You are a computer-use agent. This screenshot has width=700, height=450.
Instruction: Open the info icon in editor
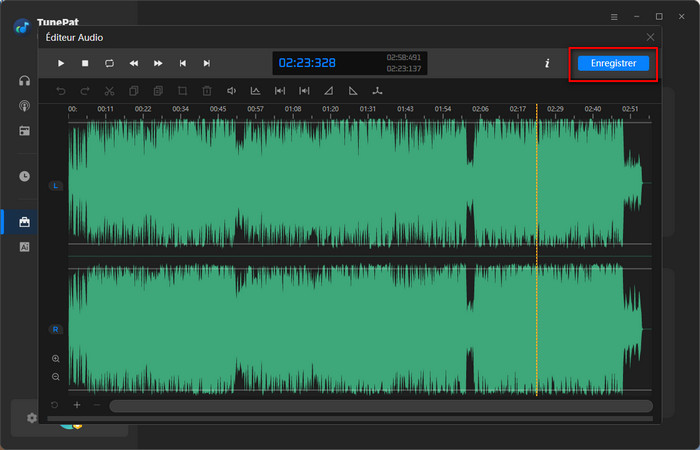click(547, 63)
